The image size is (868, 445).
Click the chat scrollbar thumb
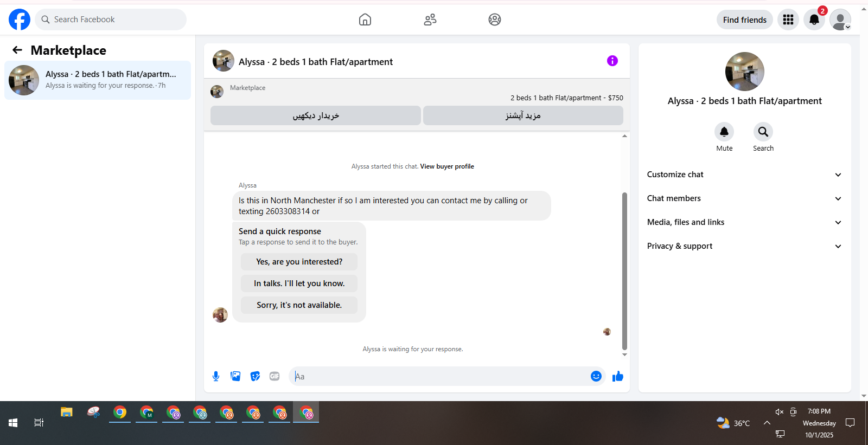coord(624,271)
